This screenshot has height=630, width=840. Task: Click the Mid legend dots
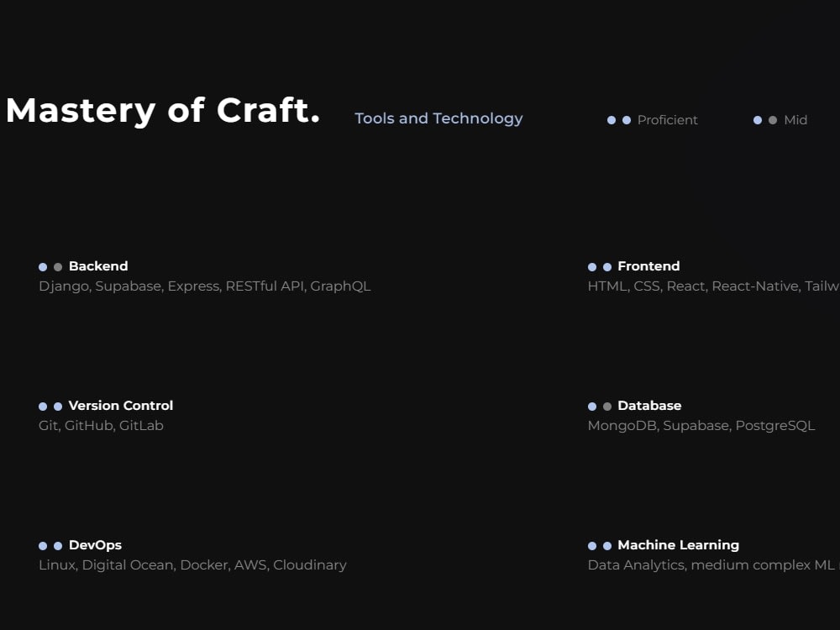pos(765,120)
